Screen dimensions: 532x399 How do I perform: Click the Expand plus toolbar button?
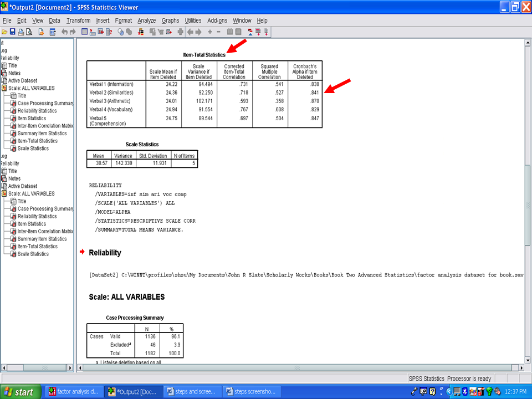[210, 32]
